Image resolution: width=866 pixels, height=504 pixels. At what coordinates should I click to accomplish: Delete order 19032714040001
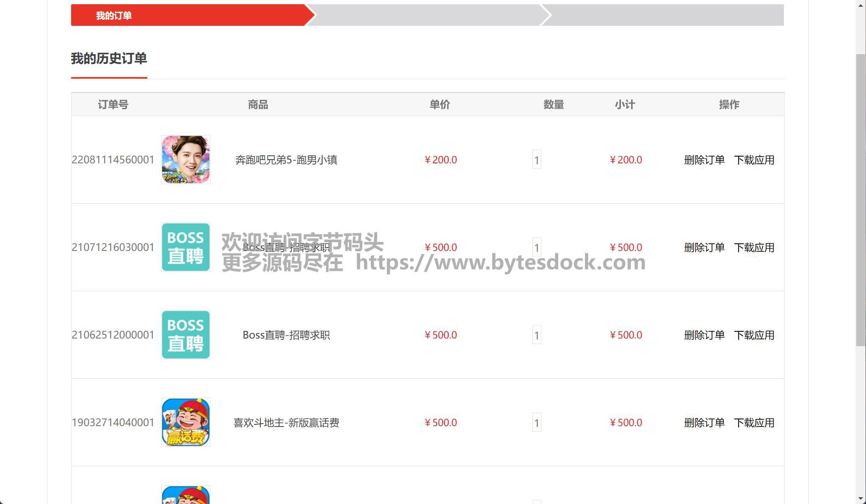click(704, 423)
